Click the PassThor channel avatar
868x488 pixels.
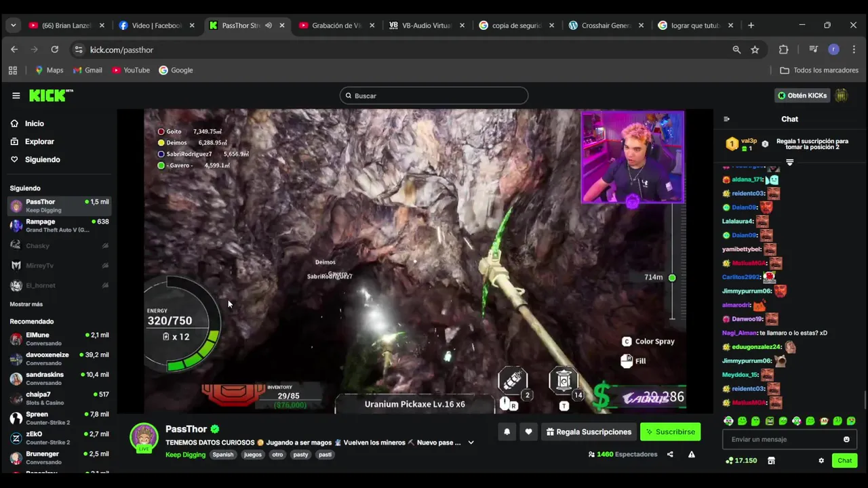pos(144,437)
